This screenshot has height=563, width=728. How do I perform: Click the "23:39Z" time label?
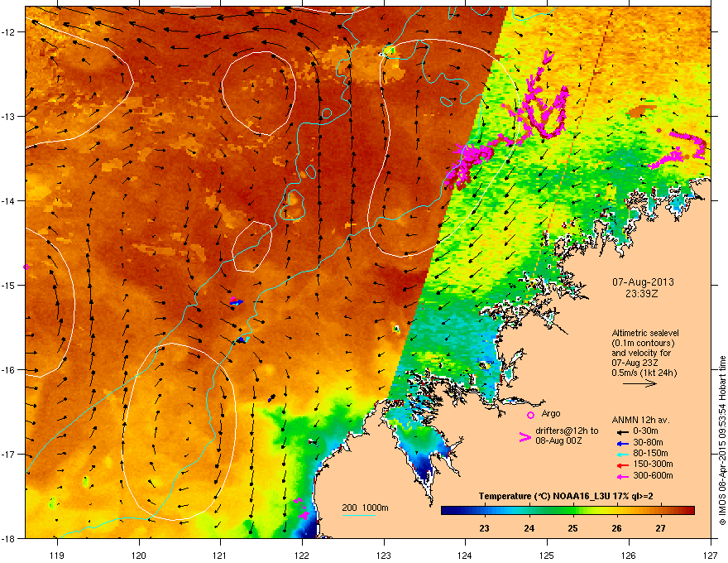coord(642,294)
